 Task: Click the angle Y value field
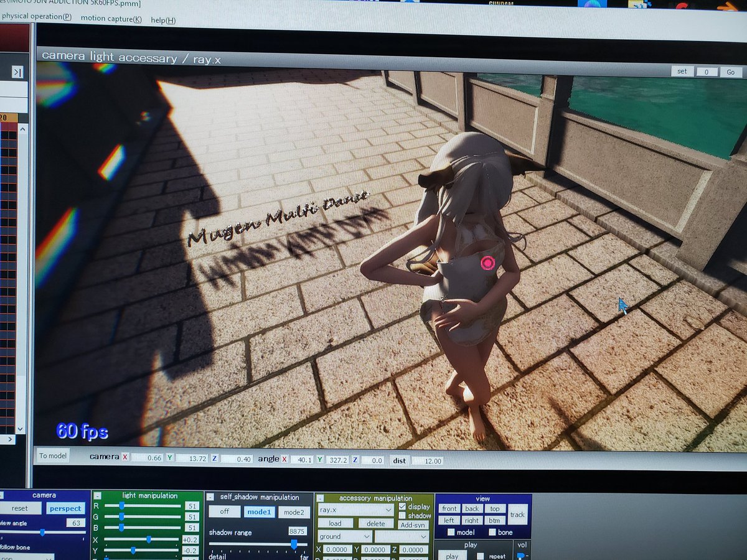pos(337,460)
